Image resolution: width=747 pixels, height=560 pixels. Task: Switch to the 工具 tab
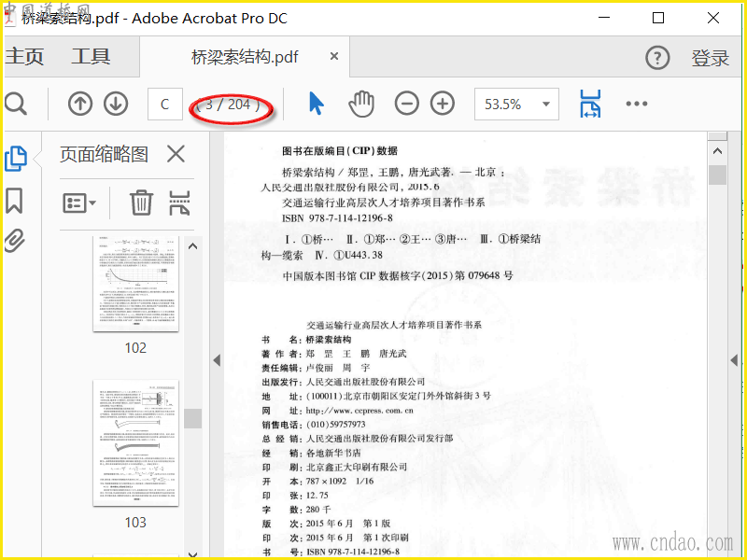pyautogui.click(x=91, y=57)
